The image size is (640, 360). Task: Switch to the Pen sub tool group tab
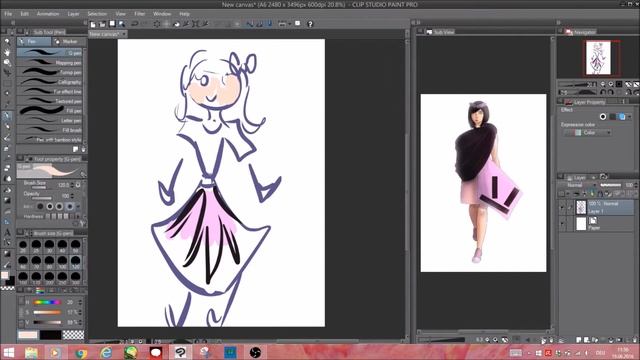pos(34,42)
